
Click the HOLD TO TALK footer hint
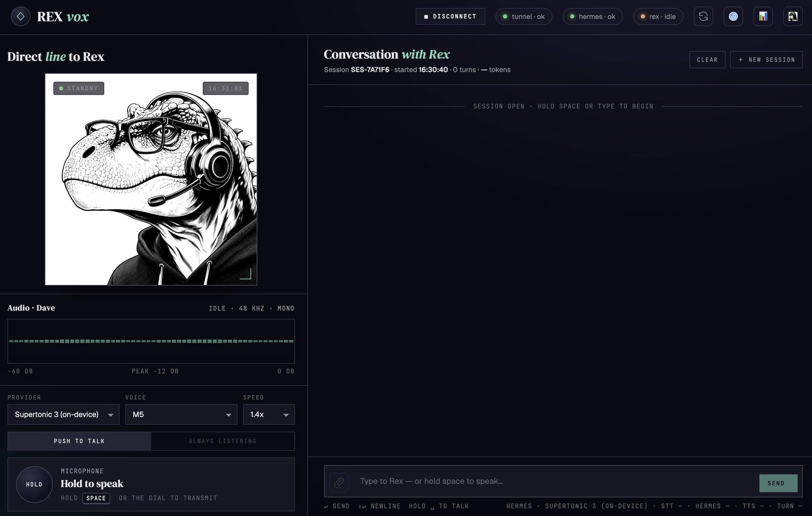point(439,506)
